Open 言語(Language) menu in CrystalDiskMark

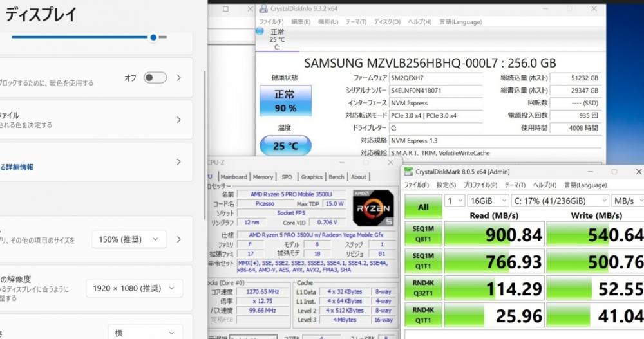pos(585,185)
